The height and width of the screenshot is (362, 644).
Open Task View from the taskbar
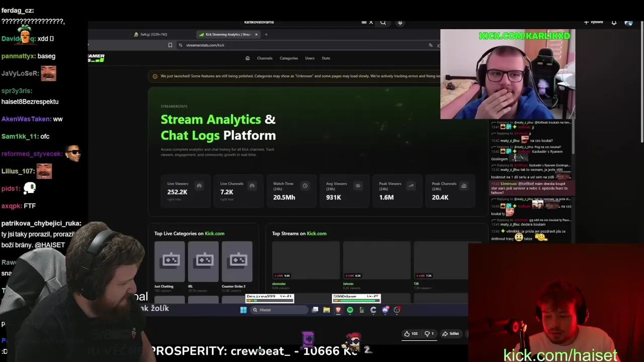315,310
